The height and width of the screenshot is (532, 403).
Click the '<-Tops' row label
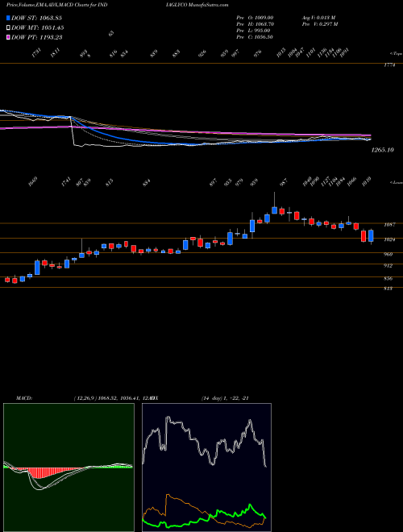pyautogui.click(x=396, y=53)
